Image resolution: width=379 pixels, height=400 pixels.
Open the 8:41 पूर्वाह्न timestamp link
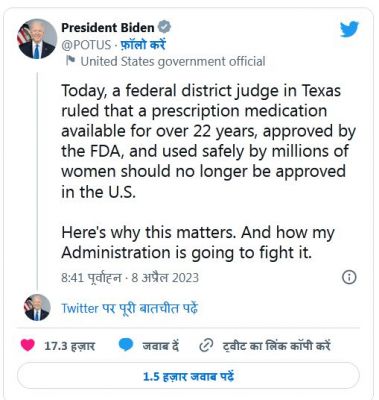point(130,277)
